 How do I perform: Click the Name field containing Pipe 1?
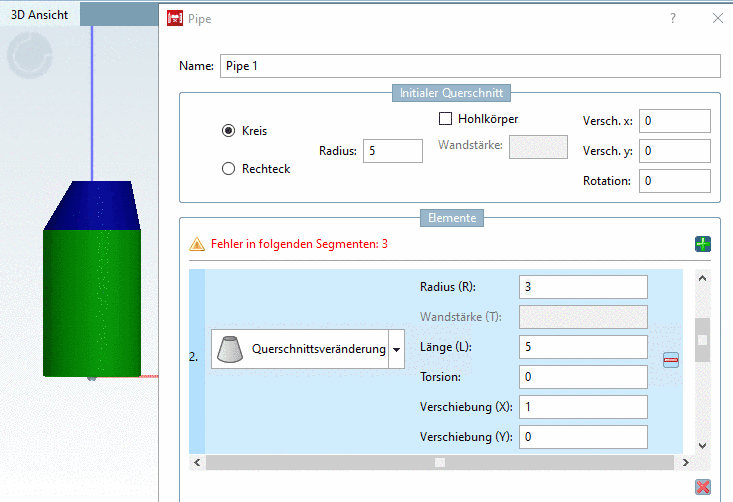coord(470,66)
